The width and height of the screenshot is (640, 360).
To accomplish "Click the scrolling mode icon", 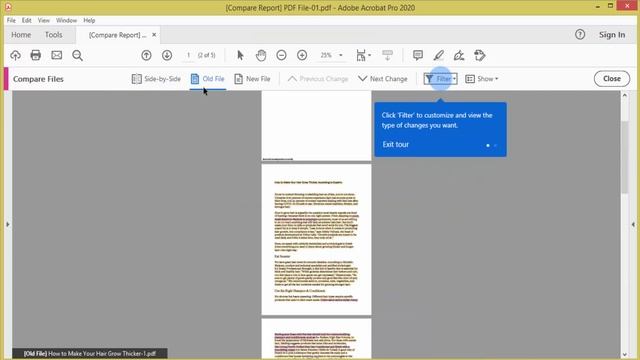I will pos(387,55).
